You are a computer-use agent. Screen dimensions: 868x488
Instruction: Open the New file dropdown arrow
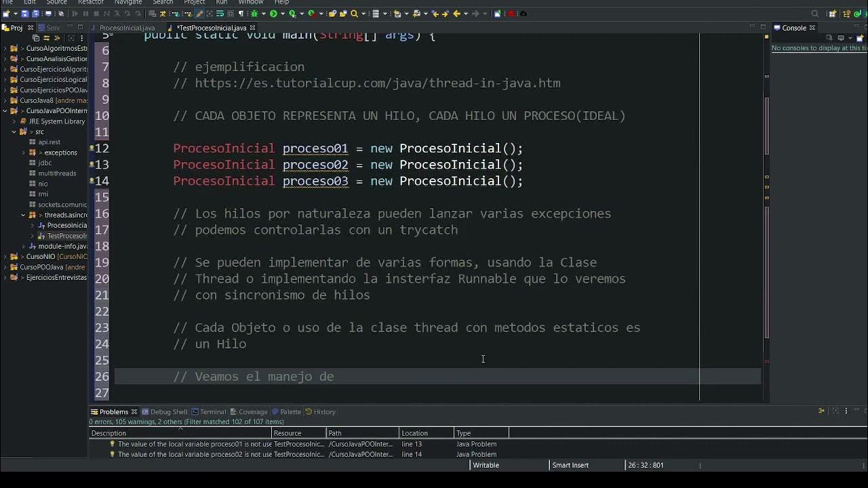point(16,14)
